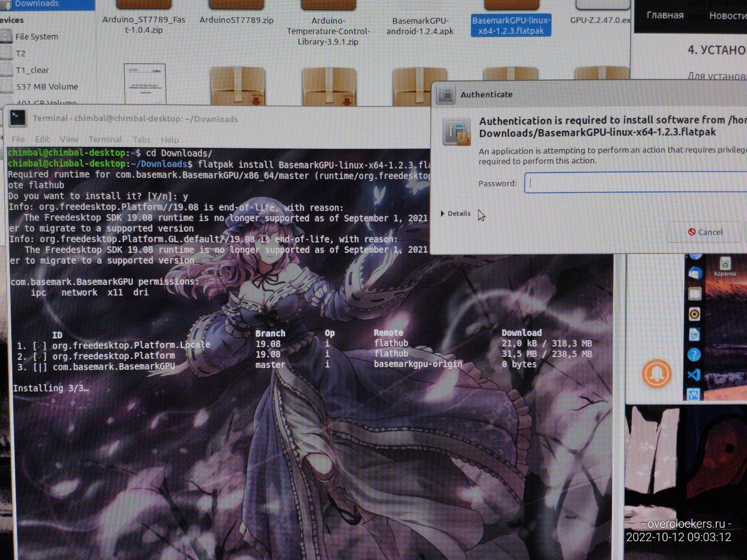The width and height of the screenshot is (747, 560).
Task: Open the Новости page in browser
Action: 728,15
